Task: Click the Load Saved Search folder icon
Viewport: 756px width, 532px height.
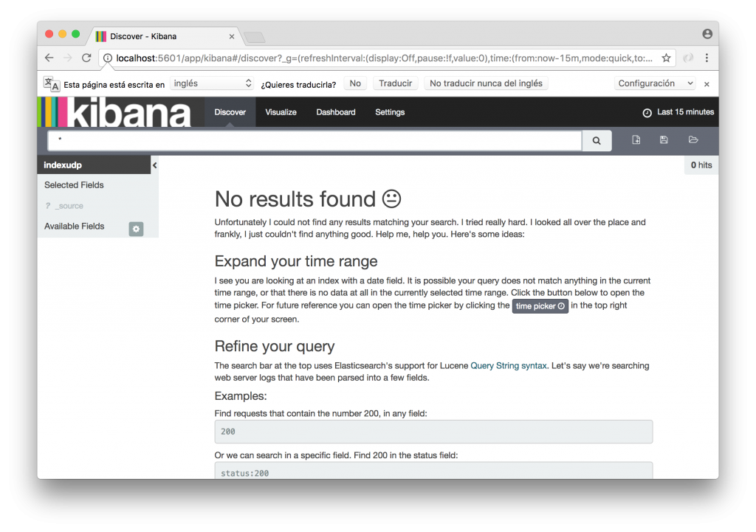Action: tap(693, 139)
